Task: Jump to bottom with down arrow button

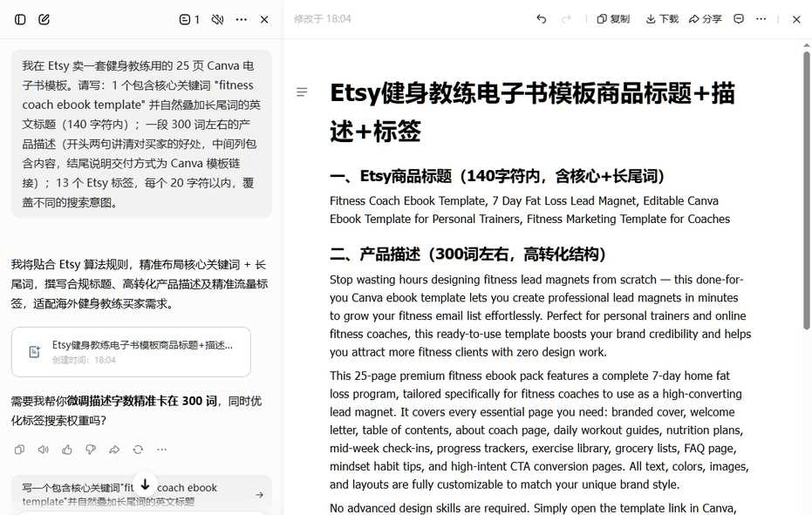Action: tap(145, 485)
